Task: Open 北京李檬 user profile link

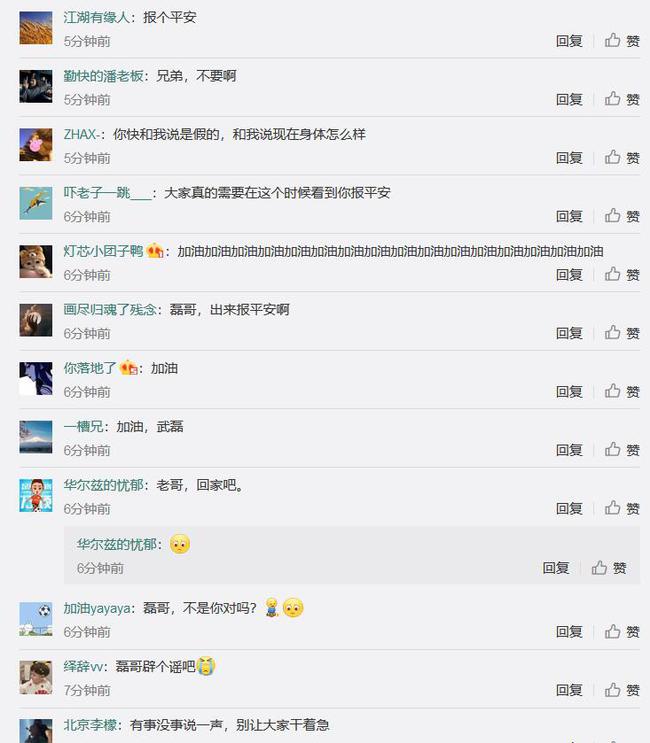Action: pyautogui.click(x=90, y=725)
